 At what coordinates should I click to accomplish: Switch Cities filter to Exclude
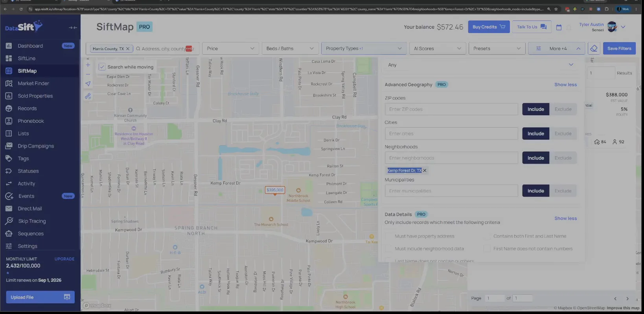click(x=563, y=134)
